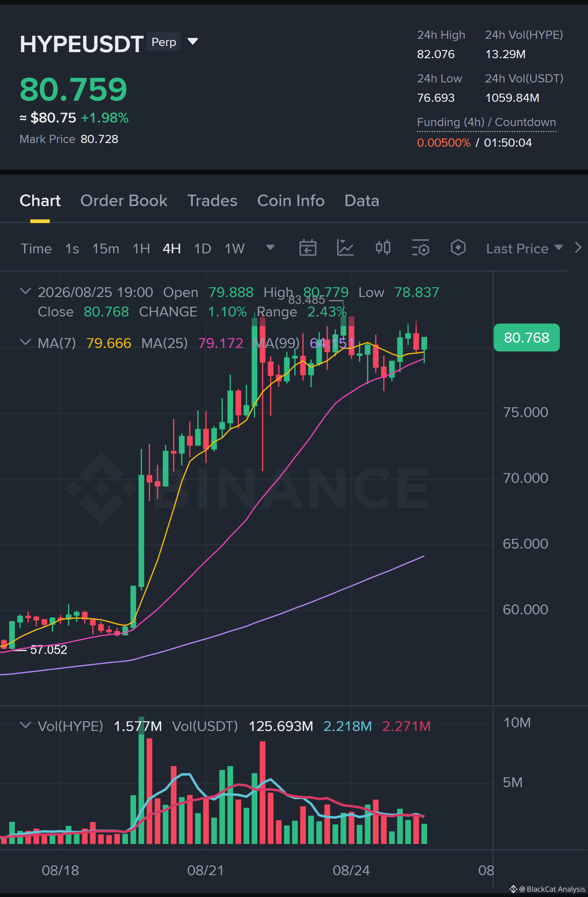
Task: Collapse the OHLC candle info row
Action: pyautogui.click(x=25, y=291)
